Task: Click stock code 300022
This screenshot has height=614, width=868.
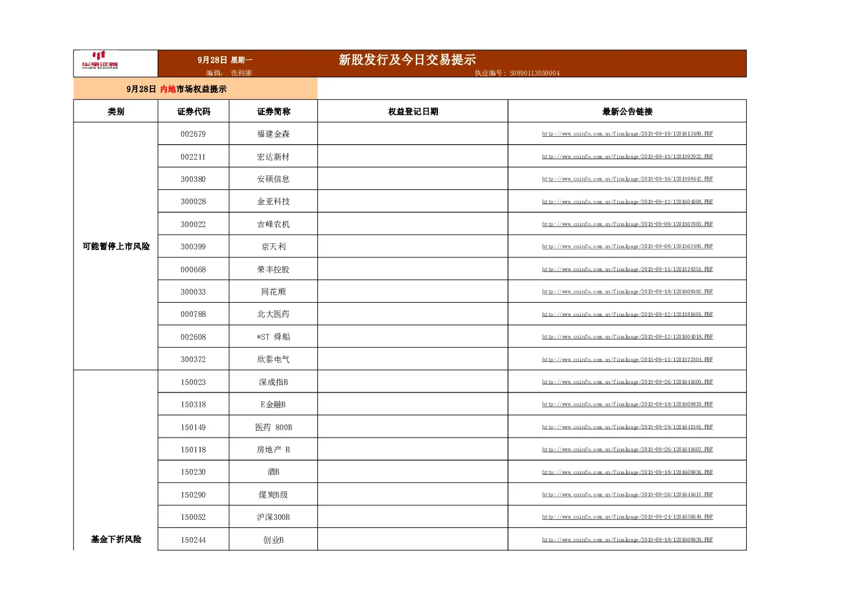Action: pos(193,224)
